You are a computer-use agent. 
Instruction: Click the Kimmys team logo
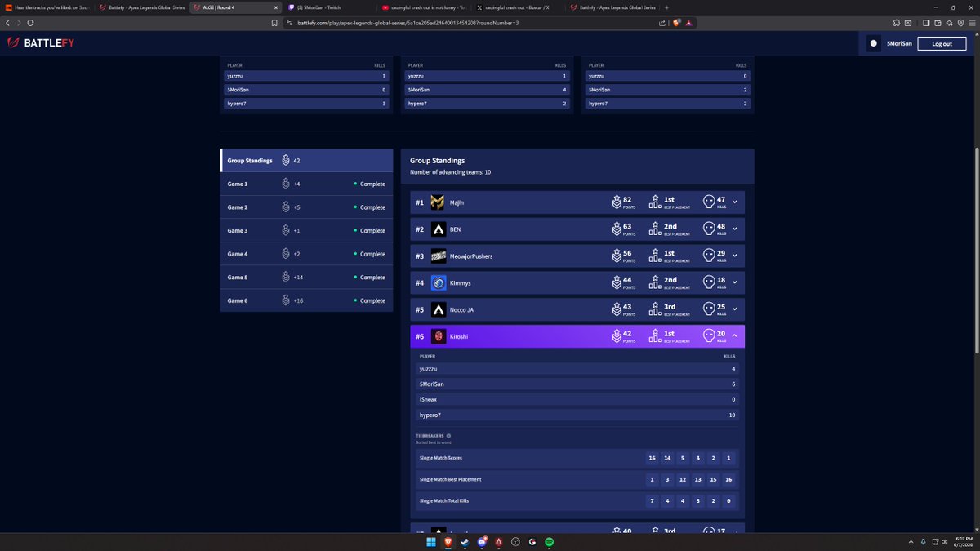[x=438, y=283]
